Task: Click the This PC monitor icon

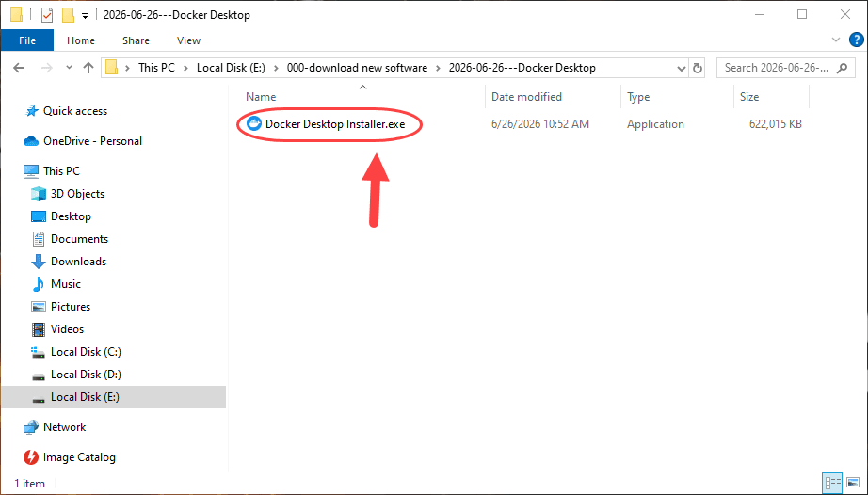Action: pyautogui.click(x=31, y=171)
